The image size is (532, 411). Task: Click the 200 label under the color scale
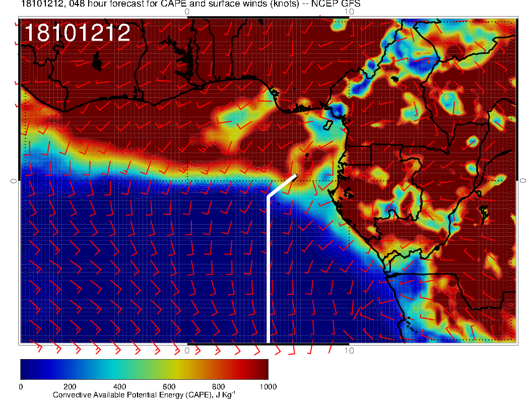pyautogui.click(x=70, y=387)
